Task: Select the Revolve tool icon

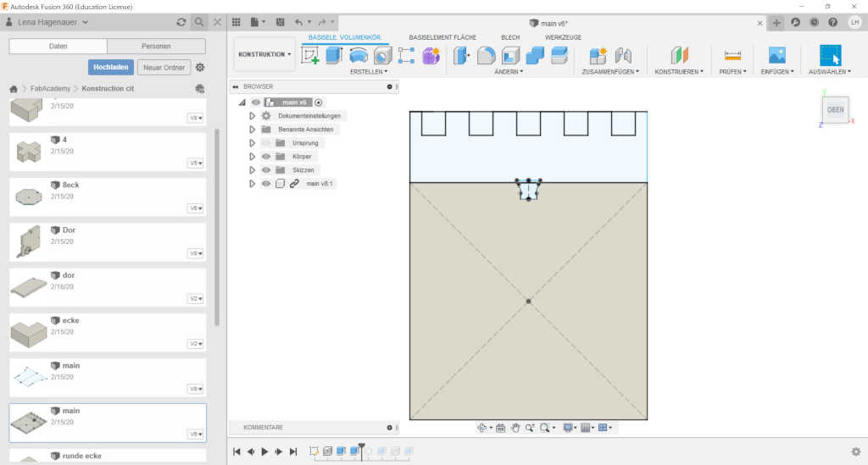Action: (x=359, y=55)
